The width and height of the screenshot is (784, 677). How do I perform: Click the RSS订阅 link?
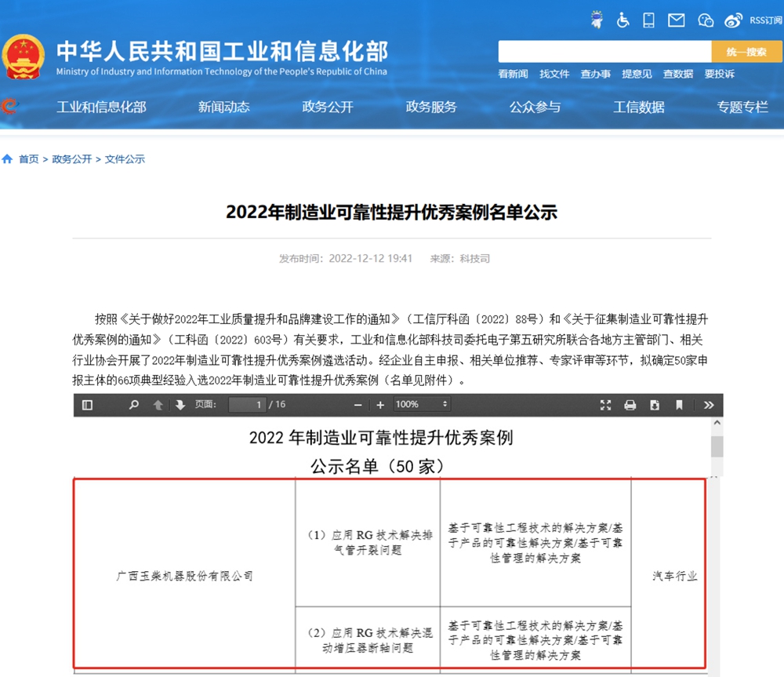pos(765,20)
